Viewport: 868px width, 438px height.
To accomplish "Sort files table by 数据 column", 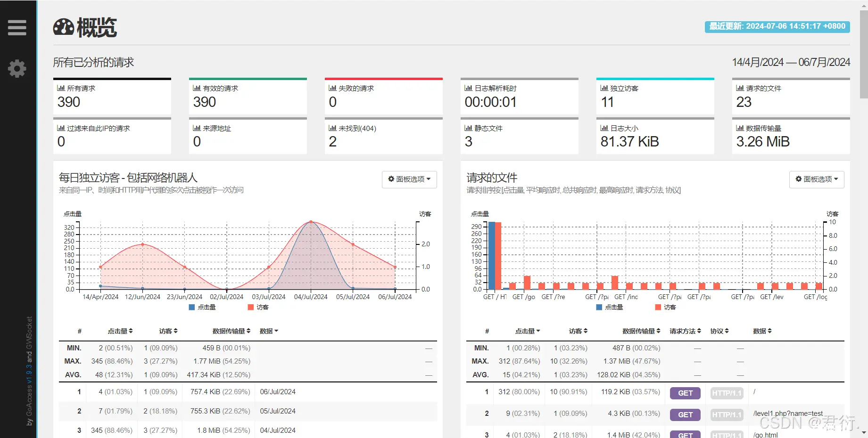I will click(x=762, y=331).
